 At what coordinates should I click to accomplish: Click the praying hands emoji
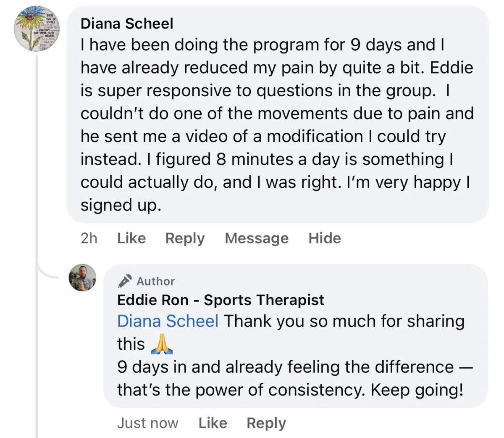pyautogui.click(x=161, y=344)
